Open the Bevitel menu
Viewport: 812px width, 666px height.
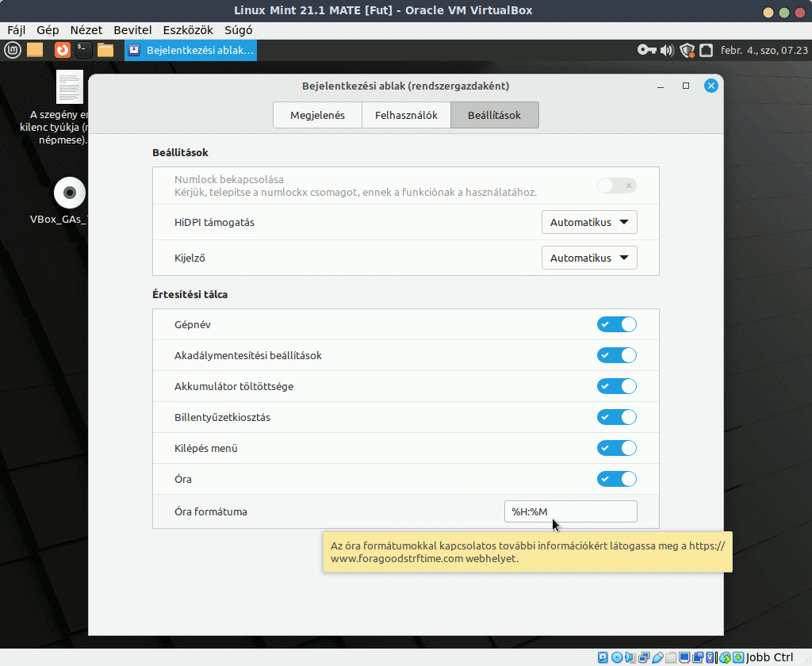pos(132,30)
